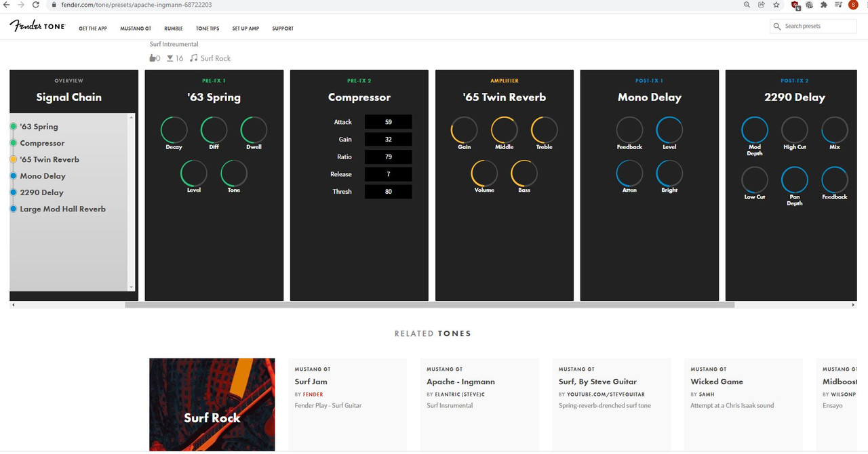Open the Extensions puzzle icon
The image size is (868, 454).
pyautogui.click(x=824, y=5)
